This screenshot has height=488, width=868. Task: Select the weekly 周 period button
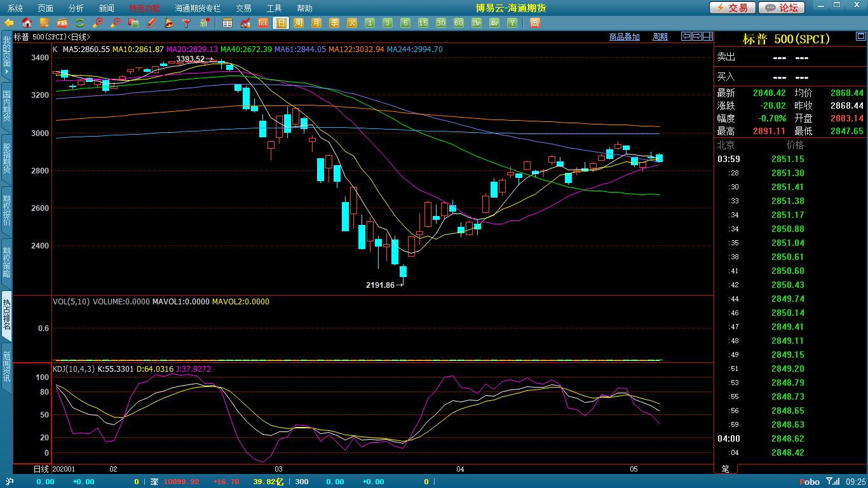[299, 23]
